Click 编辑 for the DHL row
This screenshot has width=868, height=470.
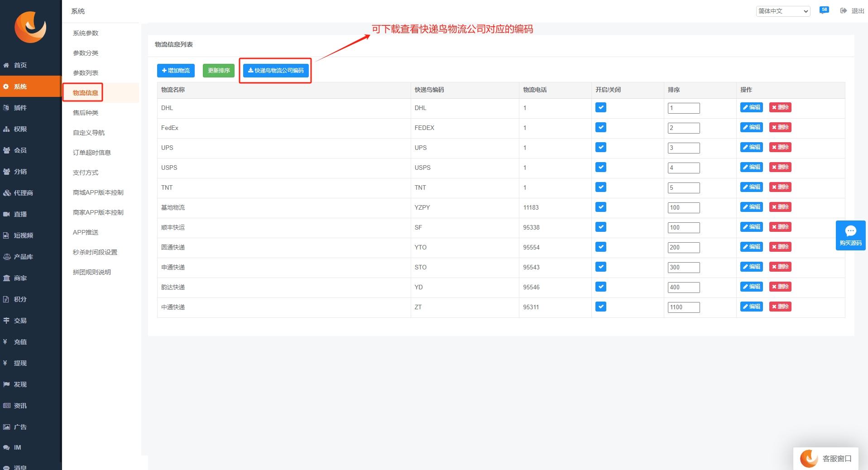click(752, 107)
